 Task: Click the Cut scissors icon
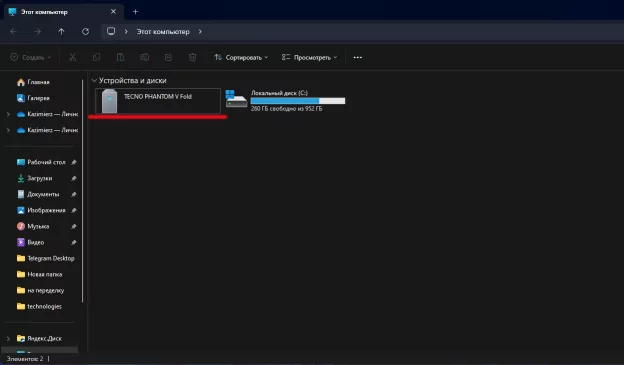[x=72, y=57]
